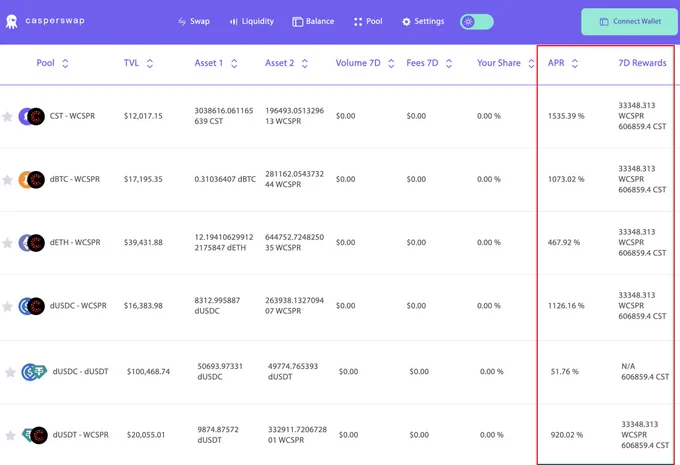Click the dUSDT - WCSPR token pair icon

coord(35,435)
